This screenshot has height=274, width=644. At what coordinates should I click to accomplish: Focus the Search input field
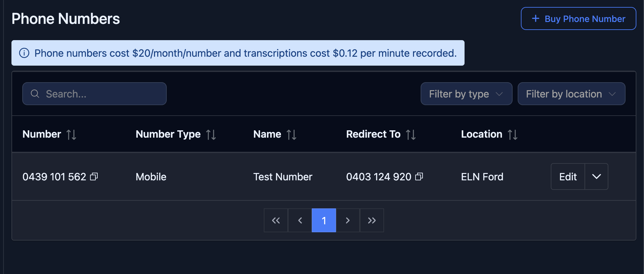pos(99,94)
